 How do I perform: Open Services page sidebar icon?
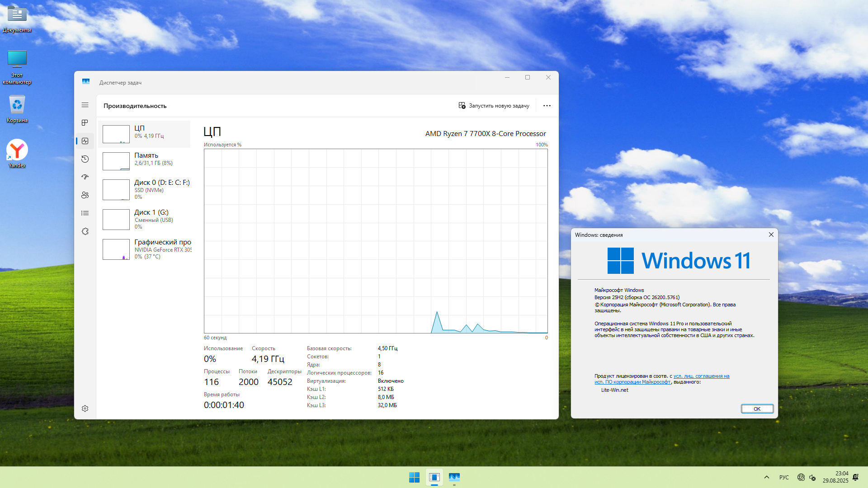85,231
